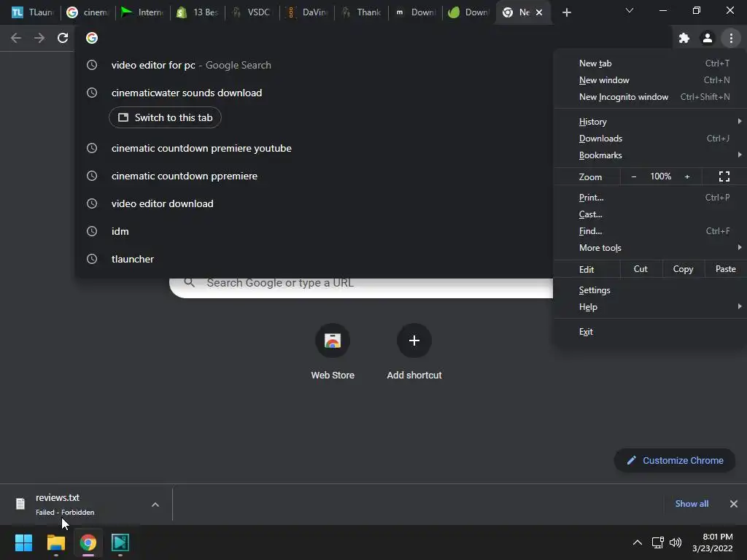Select 'video editor download' suggestion

[x=314, y=203]
